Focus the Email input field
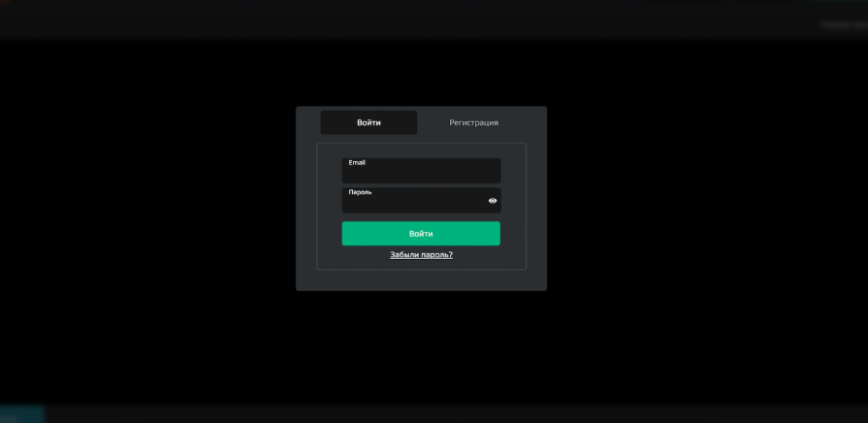Image resolution: width=868 pixels, height=423 pixels. 421,171
